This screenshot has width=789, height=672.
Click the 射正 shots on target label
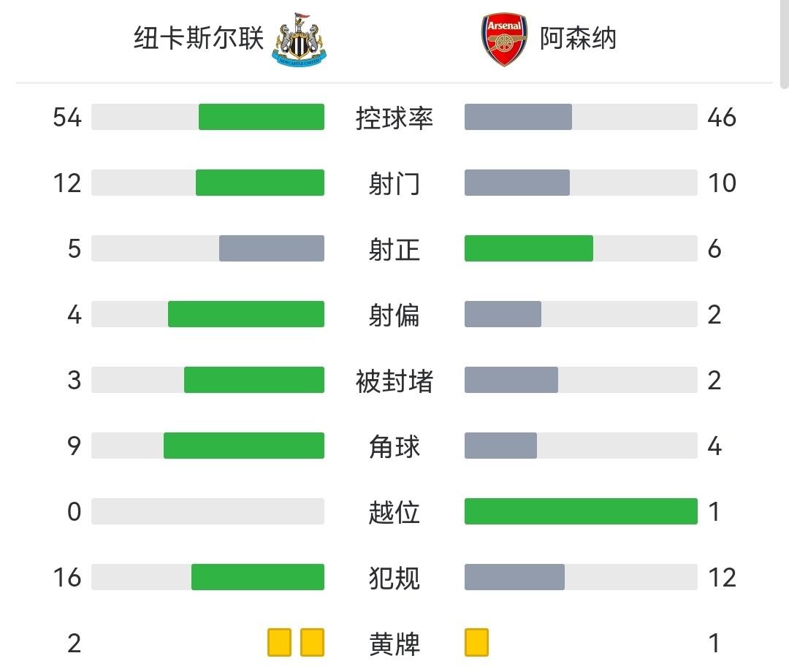pyautogui.click(x=394, y=249)
